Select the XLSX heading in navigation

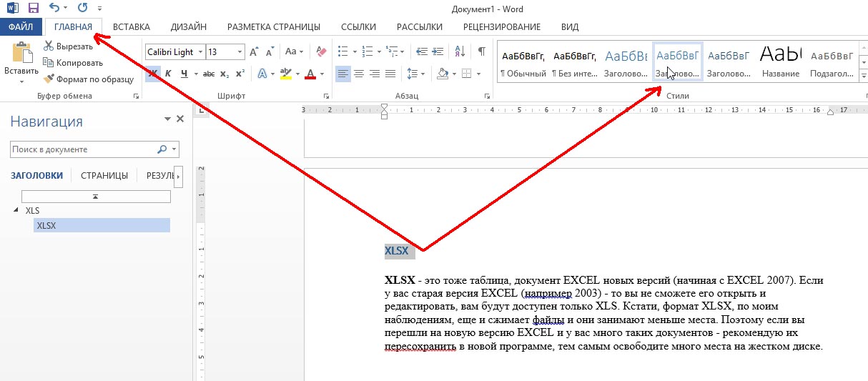(102, 225)
